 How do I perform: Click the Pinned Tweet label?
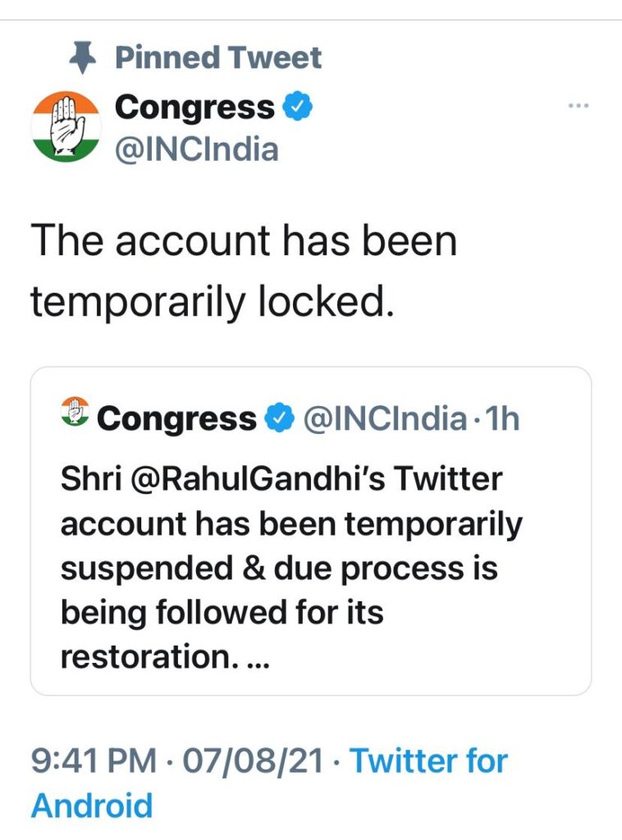click(x=218, y=57)
